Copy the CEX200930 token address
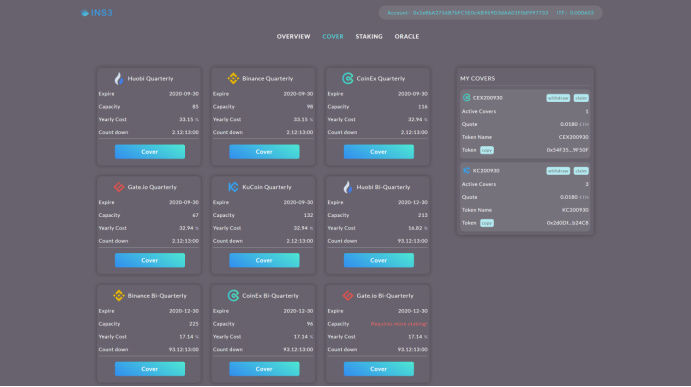This screenshot has height=387, width=691. tap(487, 150)
